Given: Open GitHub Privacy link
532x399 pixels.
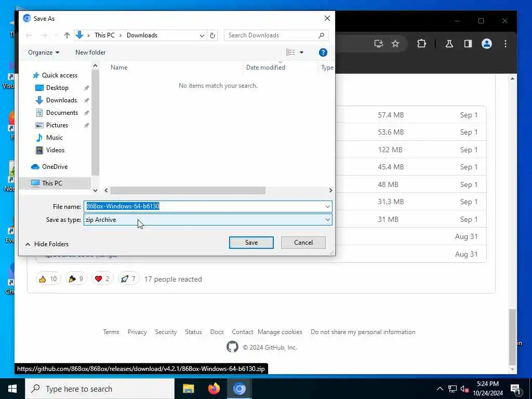Looking at the screenshot, I should 137,332.
